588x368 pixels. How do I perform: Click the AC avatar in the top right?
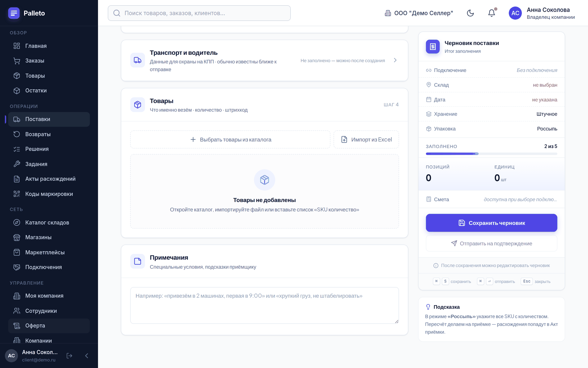coord(515,13)
